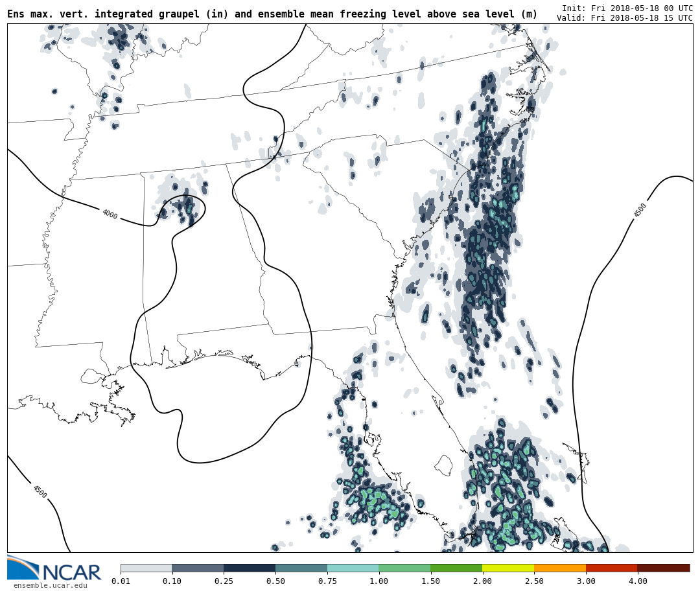The image size is (700, 593).
Task: Click the 4500 contour label near right edge
Action: 640,210
